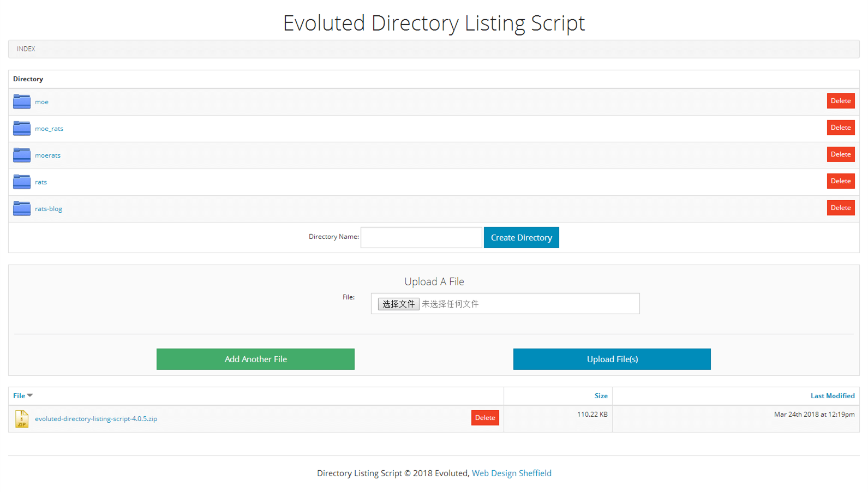Click the moerats folder icon
The height and width of the screenshot is (492, 868).
pos(22,155)
